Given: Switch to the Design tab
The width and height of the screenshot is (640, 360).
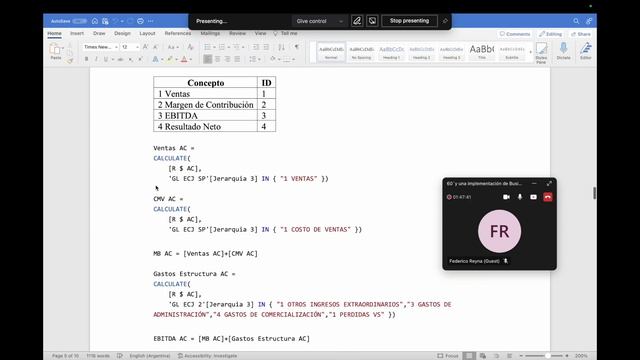Looking at the screenshot, I should coord(122,33).
